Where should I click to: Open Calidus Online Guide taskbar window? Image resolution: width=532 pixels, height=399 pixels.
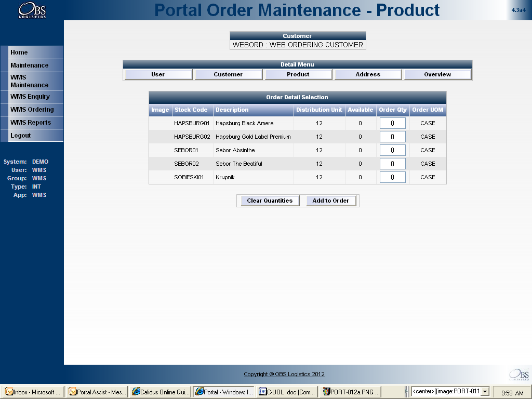161,392
